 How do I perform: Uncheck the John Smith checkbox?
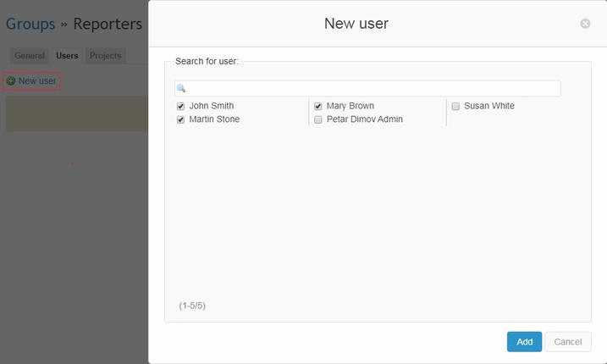pos(180,107)
